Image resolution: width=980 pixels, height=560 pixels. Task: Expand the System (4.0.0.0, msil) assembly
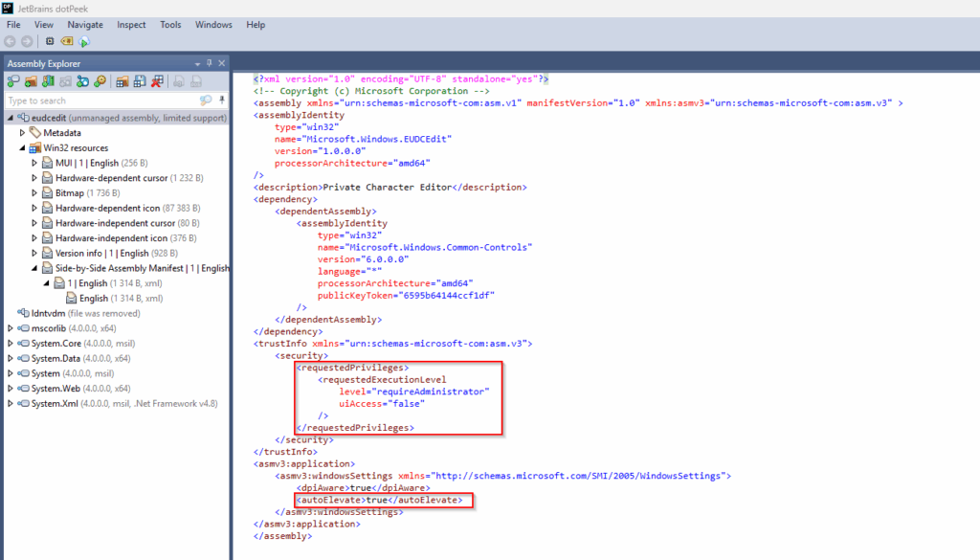10,373
